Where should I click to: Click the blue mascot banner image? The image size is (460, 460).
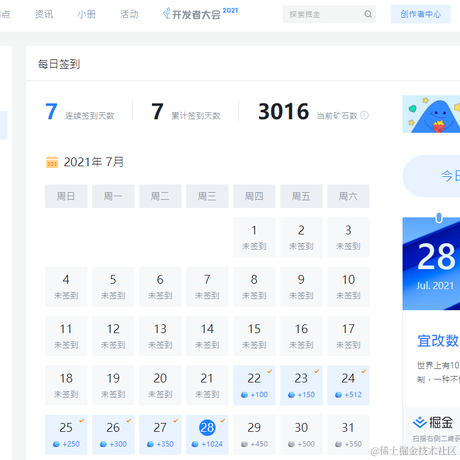point(431,114)
